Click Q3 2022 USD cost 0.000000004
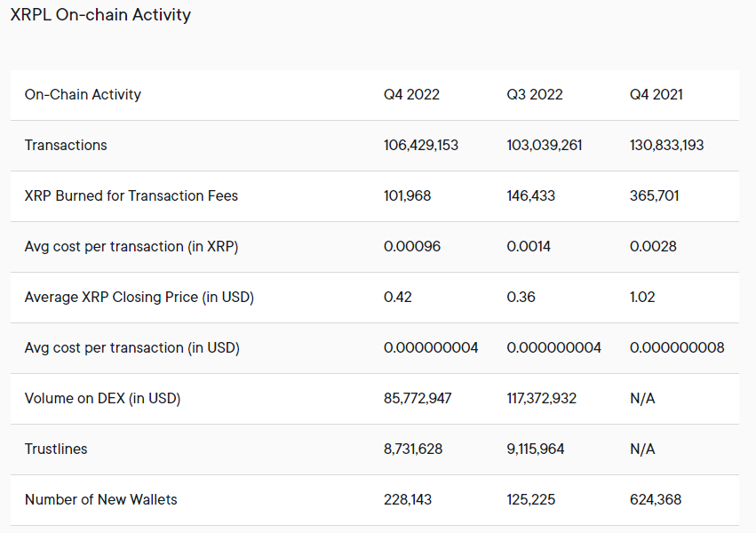Screen dimensions: 756x533 (x=554, y=347)
